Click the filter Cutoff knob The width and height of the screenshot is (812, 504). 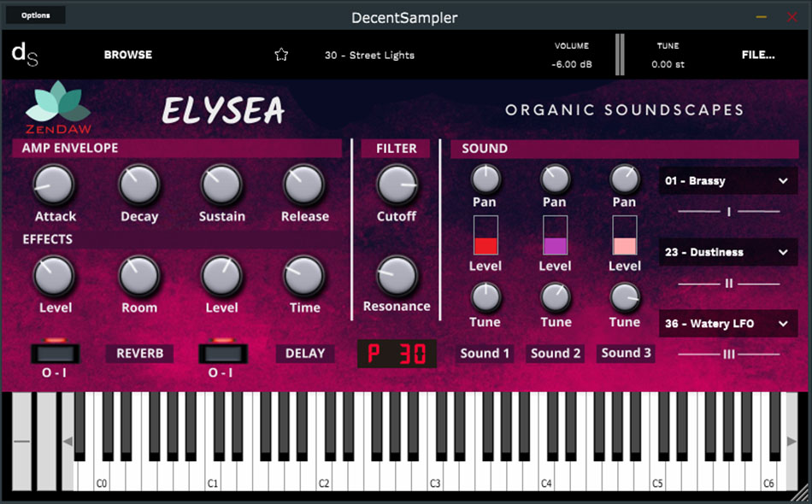click(397, 185)
